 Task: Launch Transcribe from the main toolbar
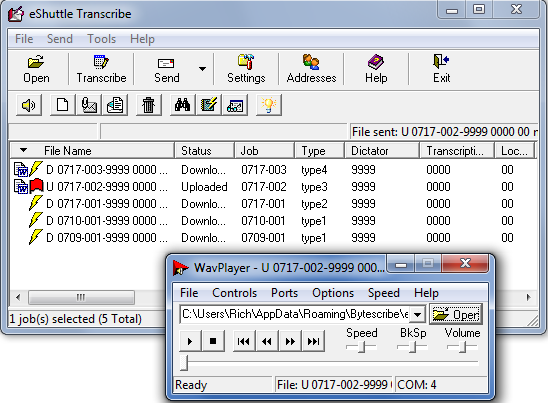click(x=101, y=69)
